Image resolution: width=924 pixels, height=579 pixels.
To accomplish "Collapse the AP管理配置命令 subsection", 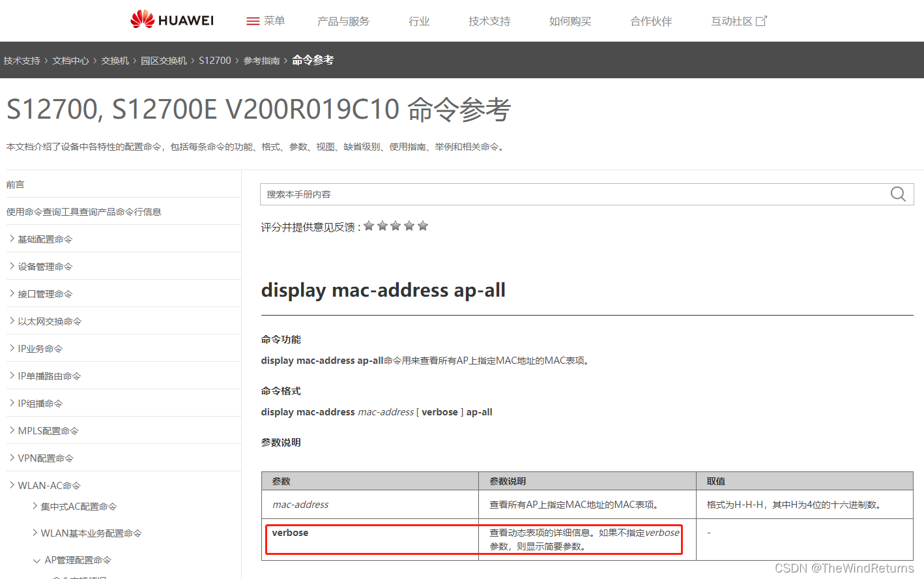I will point(36,560).
